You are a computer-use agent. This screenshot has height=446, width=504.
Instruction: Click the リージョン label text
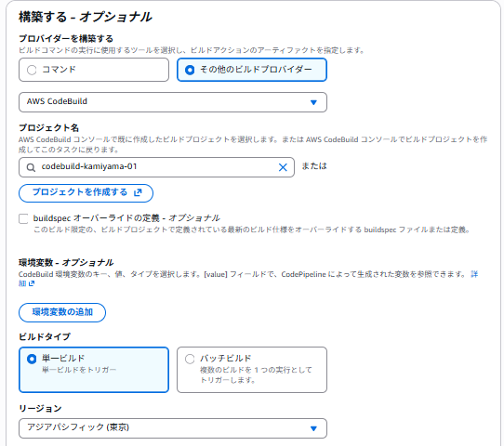point(40,408)
